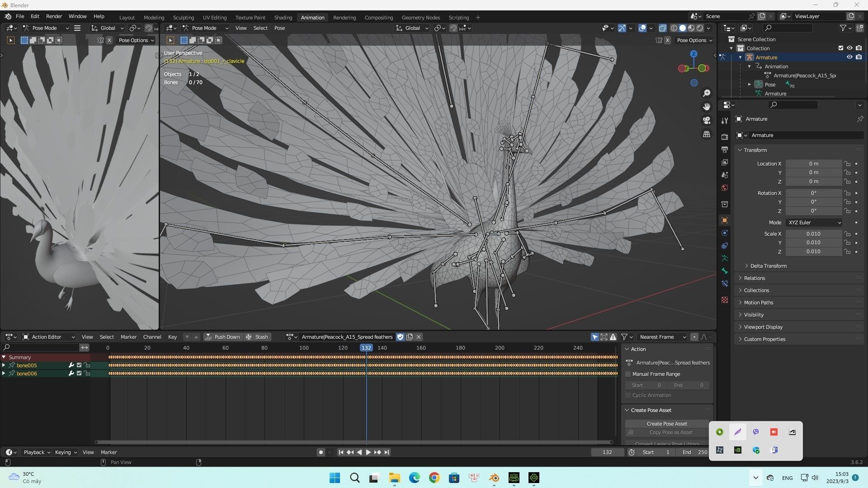Viewport: 868px width, 488px height.
Task: Open the Pose menu in right viewport
Action: click(x=279, y=28)
